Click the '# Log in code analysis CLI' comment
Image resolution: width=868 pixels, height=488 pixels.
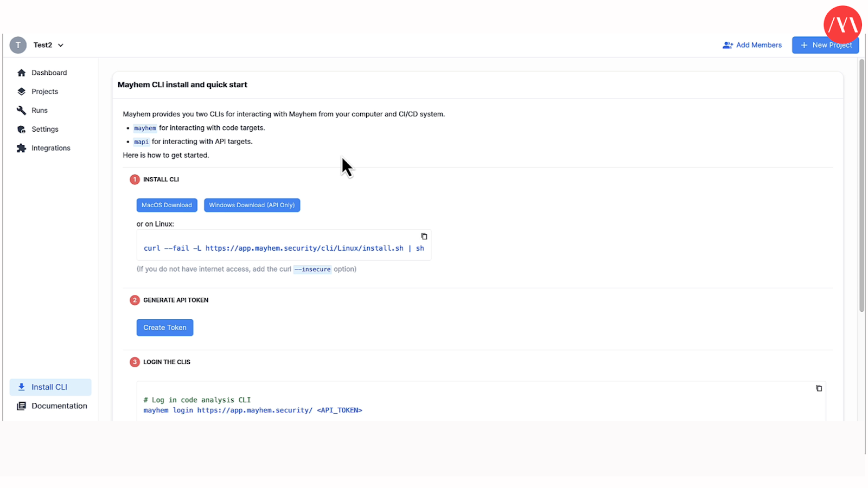[197, 400]
